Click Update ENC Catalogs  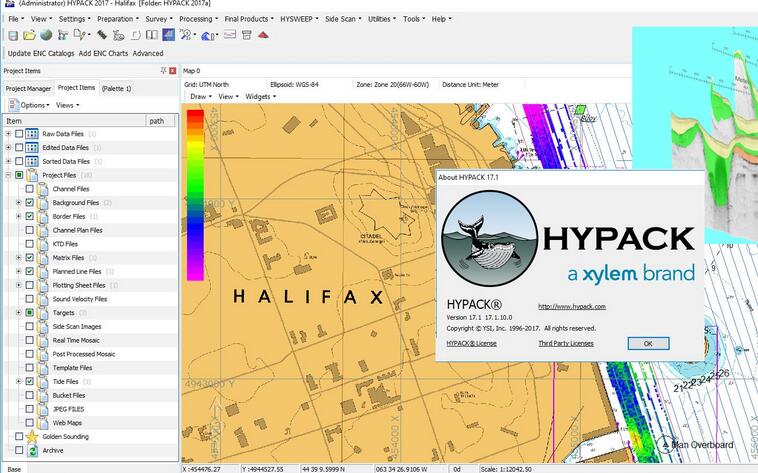(41, 53)
